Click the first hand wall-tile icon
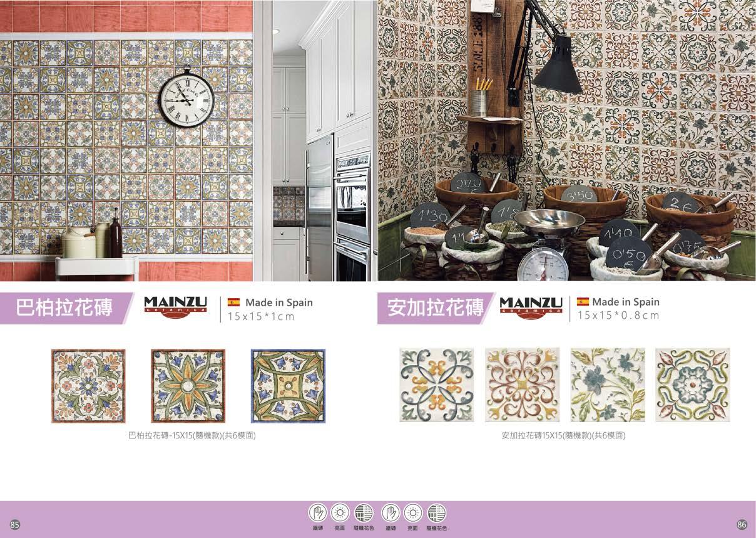Viewport: 756px width, 538px height. tap(318, 513)
